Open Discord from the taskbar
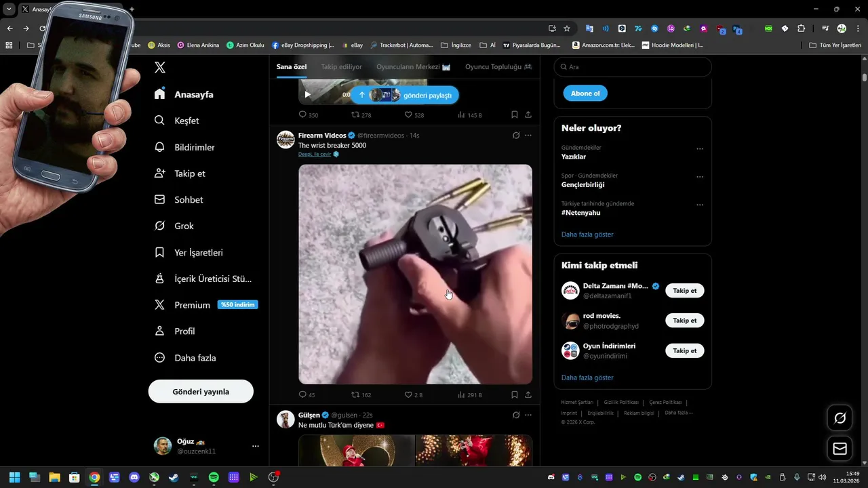 pyautogui.click(x=134, y=477)
